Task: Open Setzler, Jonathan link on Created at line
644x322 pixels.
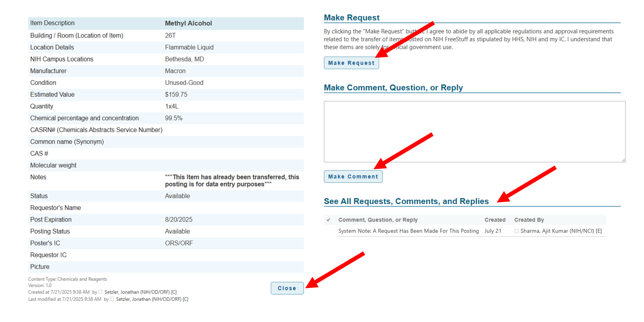Action: [140, 292]
